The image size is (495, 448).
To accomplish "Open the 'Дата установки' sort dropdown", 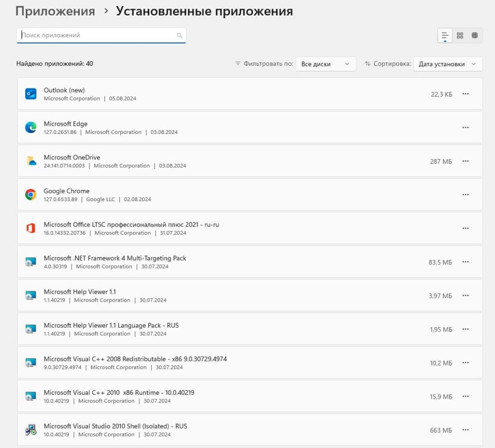I will click(x=448, y=64).
